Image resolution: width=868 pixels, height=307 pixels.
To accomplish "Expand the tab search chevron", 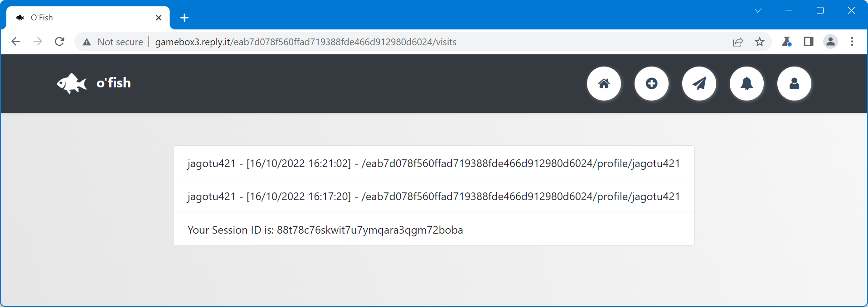I will point(758,10).
